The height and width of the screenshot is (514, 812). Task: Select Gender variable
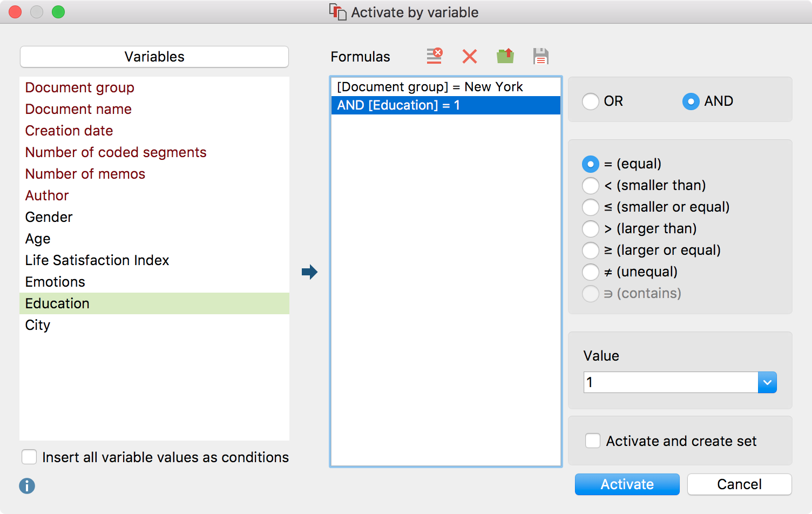154,217
